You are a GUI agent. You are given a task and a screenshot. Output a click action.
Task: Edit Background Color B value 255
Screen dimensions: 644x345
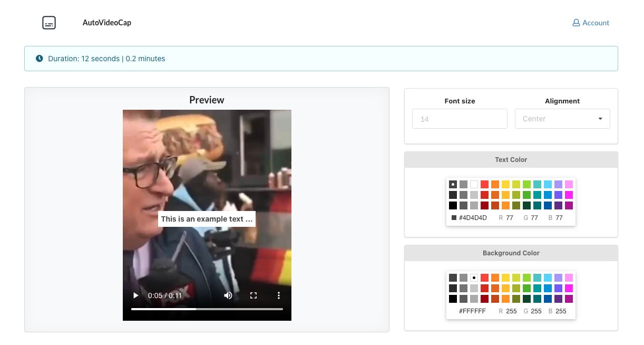click(x=561, y=311)
